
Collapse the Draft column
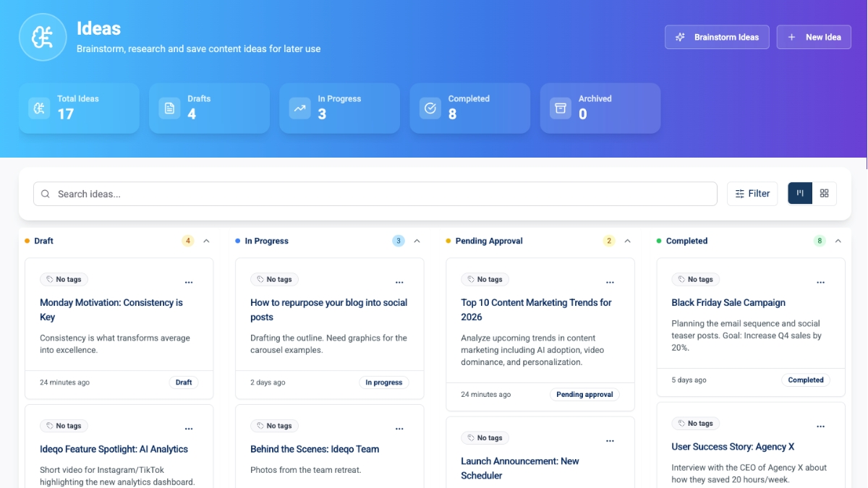(206, 241)
